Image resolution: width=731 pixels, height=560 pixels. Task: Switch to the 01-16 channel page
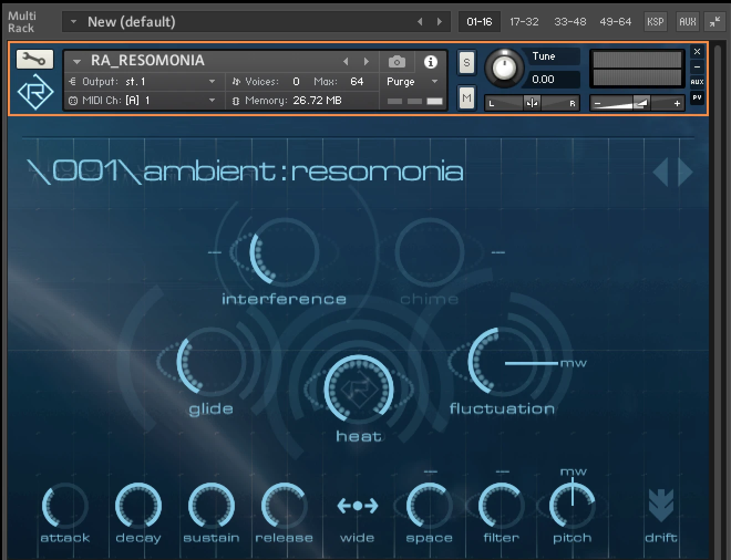tap(479, 22)
